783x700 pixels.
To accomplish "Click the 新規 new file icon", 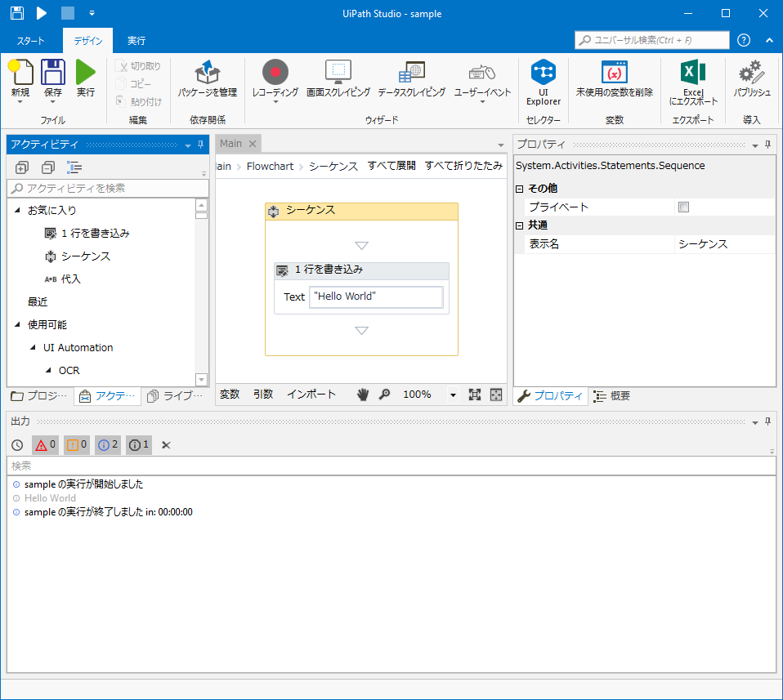I will (20, 73).
